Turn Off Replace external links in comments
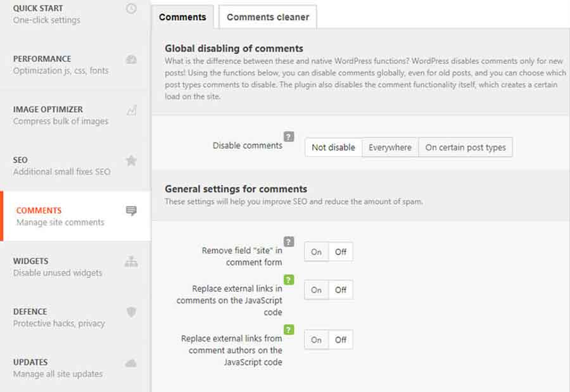This screenshot has height=392, width=570. [341, 290]
